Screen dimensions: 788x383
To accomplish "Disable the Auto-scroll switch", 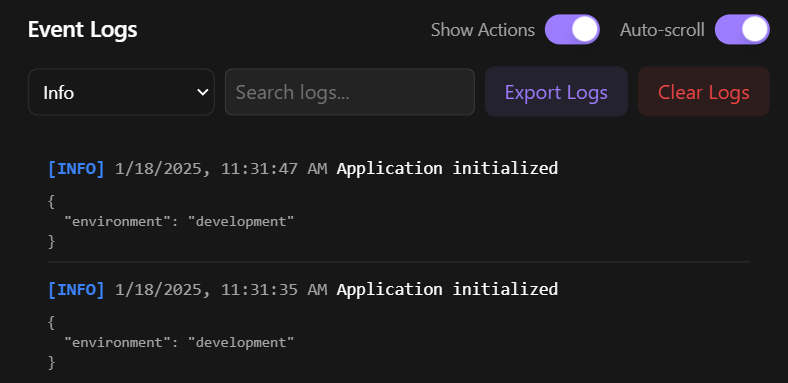I will [742, 30].
